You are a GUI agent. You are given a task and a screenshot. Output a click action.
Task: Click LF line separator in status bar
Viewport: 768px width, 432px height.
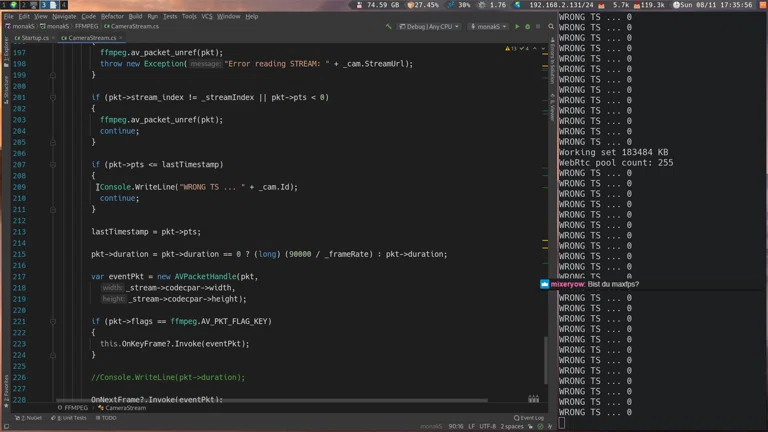(x=471, y=427)
